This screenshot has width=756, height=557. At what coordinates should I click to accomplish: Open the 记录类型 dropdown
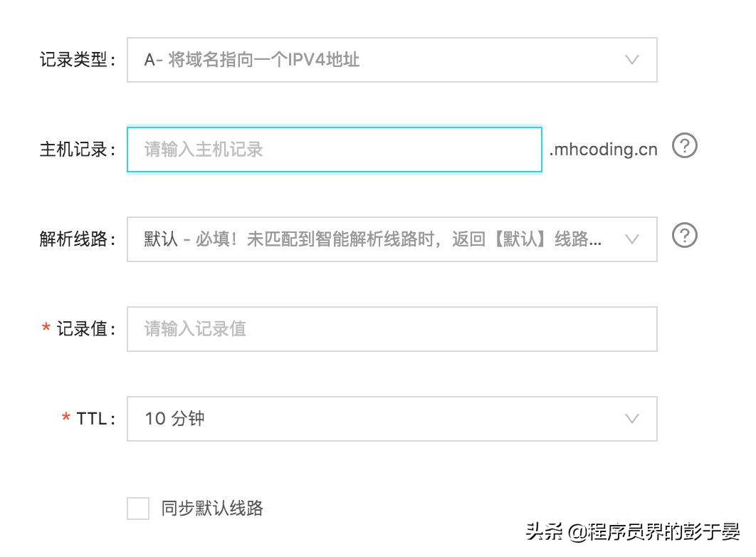pyautogui.click(x=392, y=60)
